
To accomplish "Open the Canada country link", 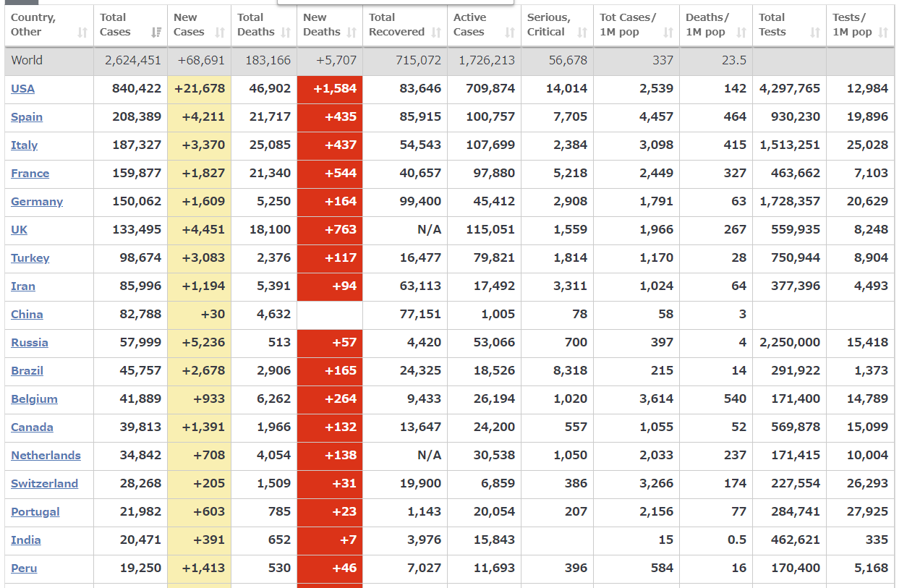I will [32, 427].
